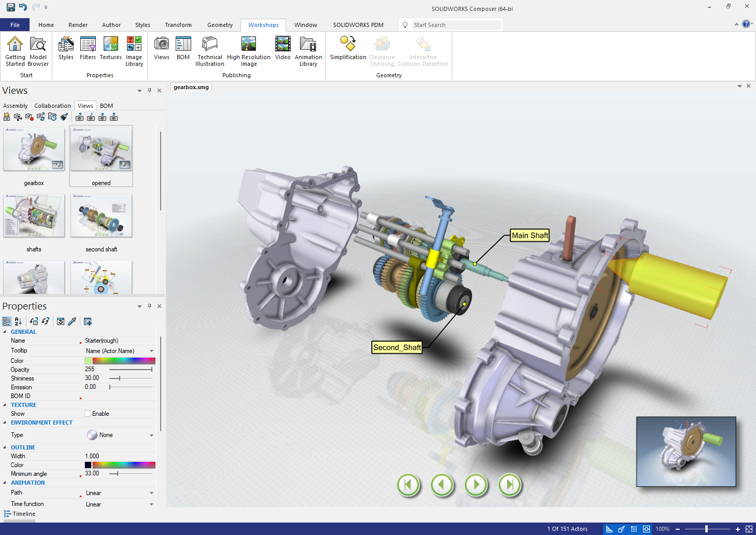The height and width of the screenshot is (535, 756).
Task: Click the zoom in plus button
Action: (738, 529)
